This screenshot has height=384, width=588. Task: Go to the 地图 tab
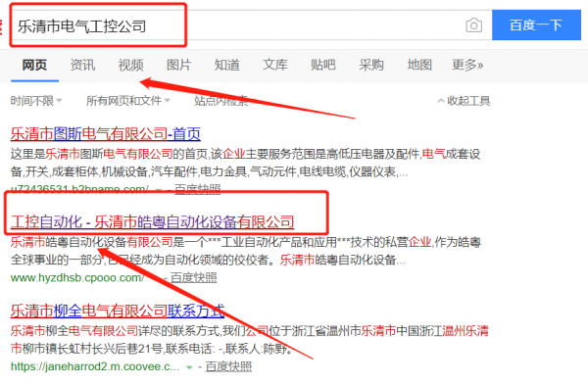tap(419, 65)
